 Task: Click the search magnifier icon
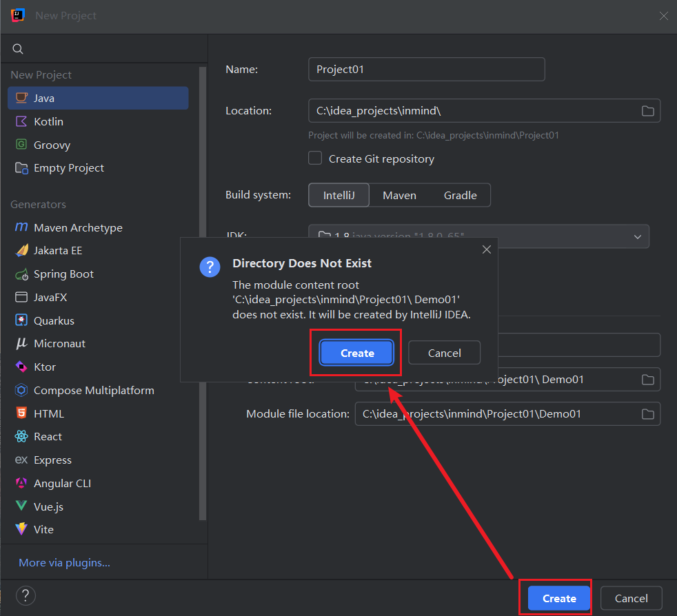coord(18,49)
